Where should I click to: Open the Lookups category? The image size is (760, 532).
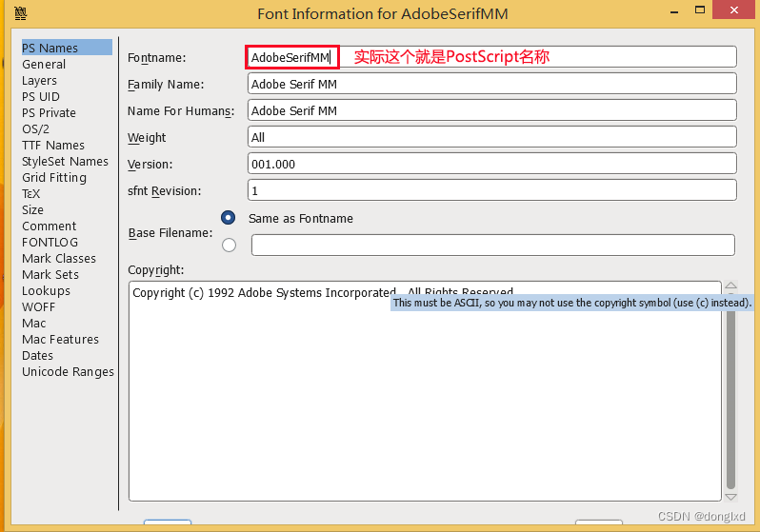click(x=46, y=290)
